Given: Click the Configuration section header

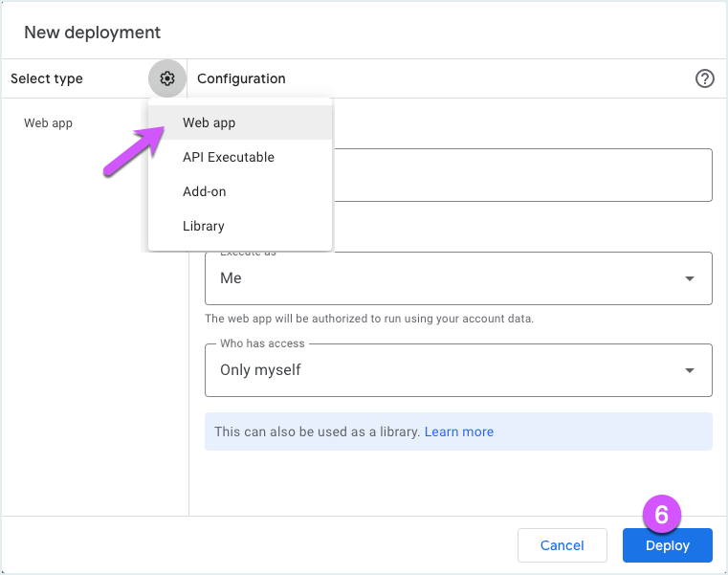Looking at the screenshot, I should tap(241, 78).
